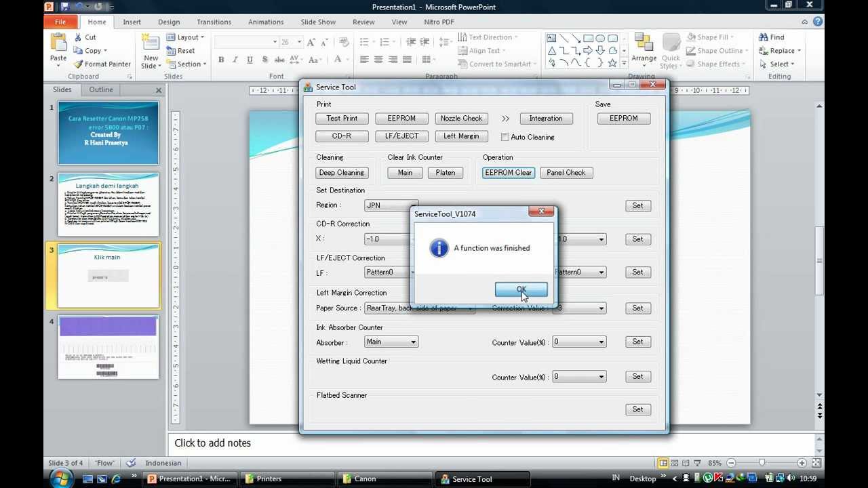
Task: Switch to the Animations ribbon tab
Action: point(266,22)
